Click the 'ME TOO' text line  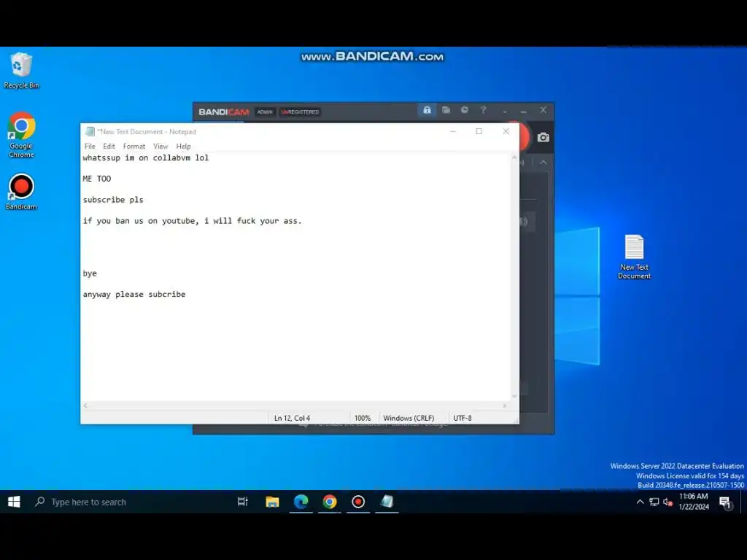[x=97, y=179]
